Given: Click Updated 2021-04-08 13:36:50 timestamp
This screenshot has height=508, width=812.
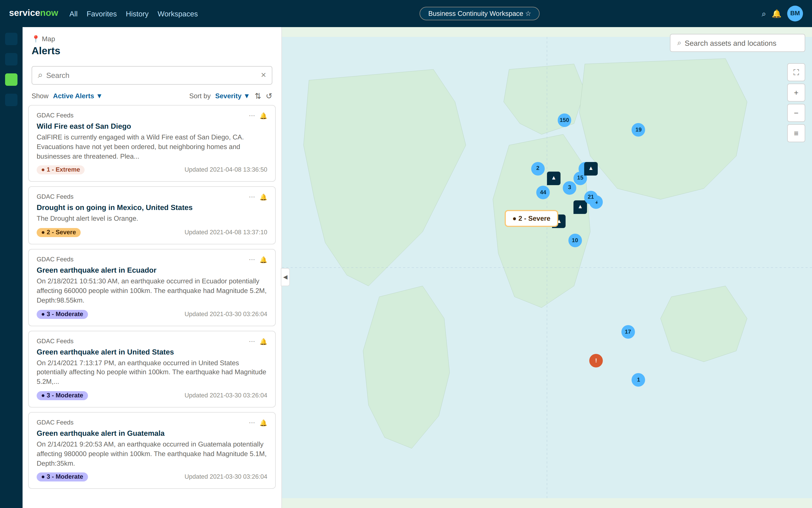Looking at the screenshot, I should [226, 170].
